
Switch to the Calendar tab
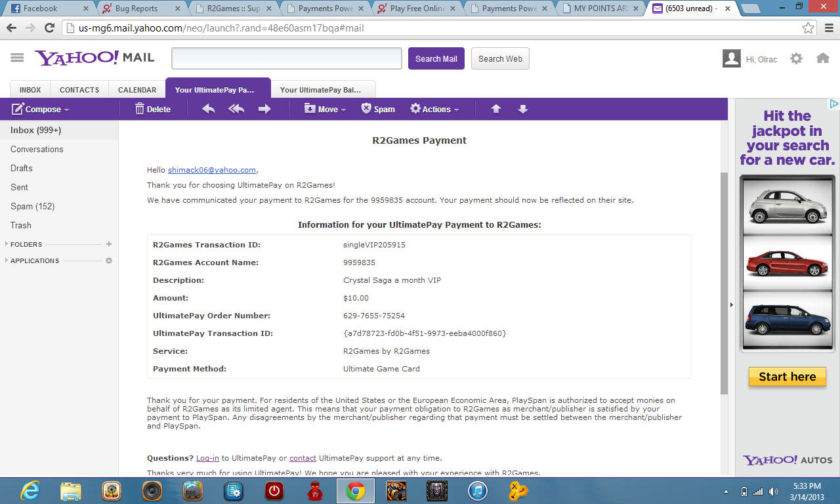tap(137, 90)
